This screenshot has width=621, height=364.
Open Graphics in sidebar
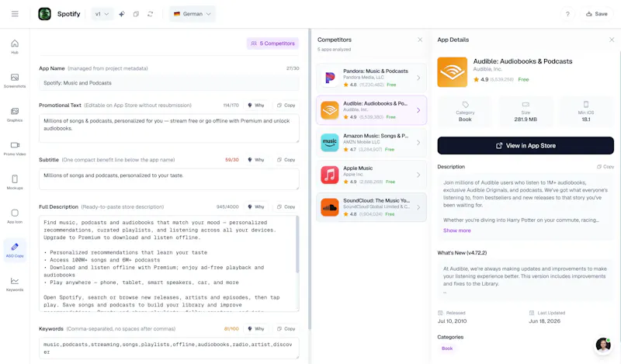tap(15, 114)
